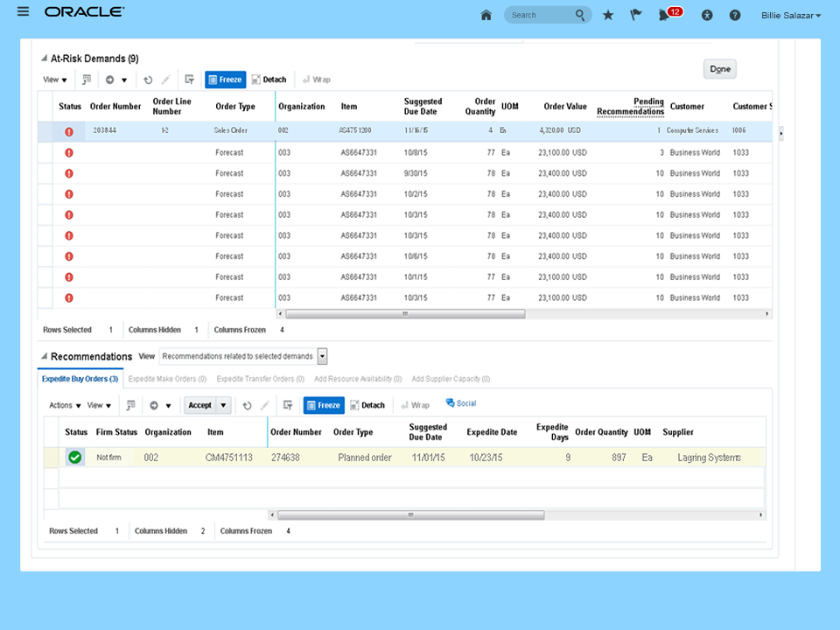The width and height of the screenshot is (840, 630).
Task: Click the Done button
Action: 720,69
